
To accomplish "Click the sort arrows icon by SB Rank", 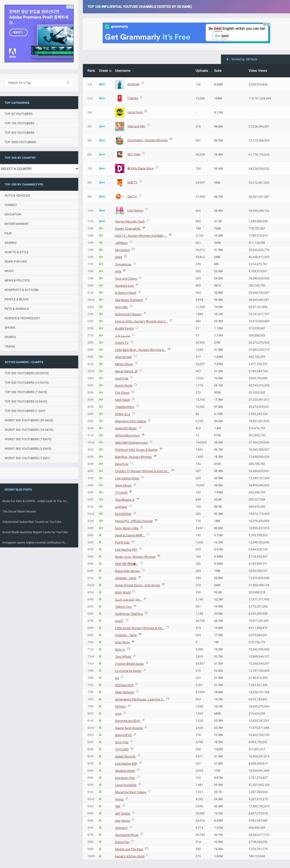I will tap(228, 59).
